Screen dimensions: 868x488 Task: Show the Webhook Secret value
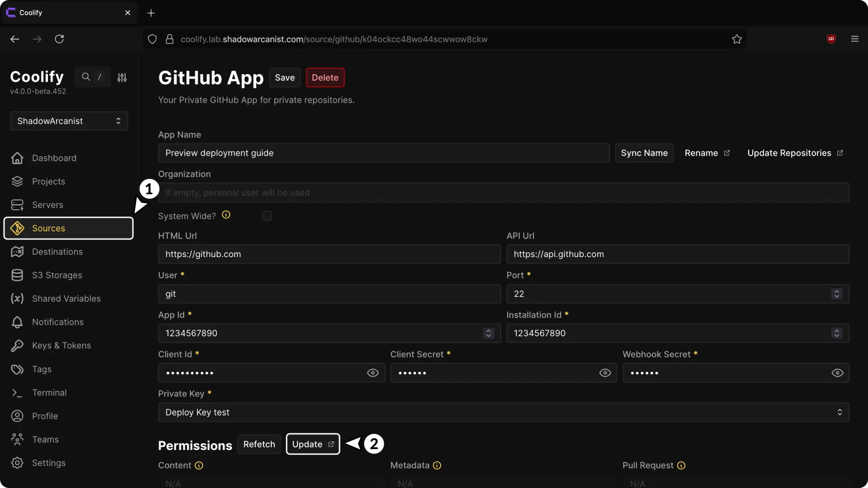(837, 373)
